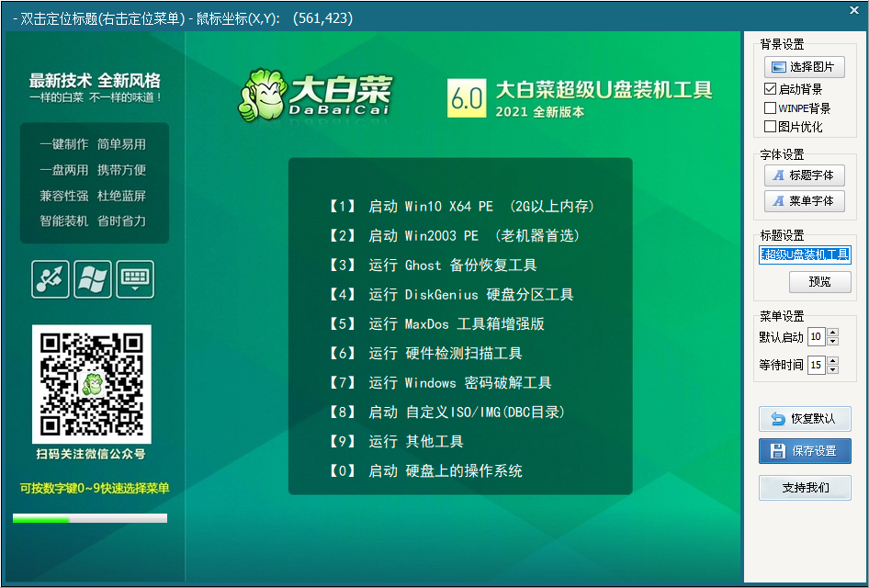Viewport: 869px width, 588px height.
Task: Open the 标题字体 font settings
Action: tap(804, 175)
